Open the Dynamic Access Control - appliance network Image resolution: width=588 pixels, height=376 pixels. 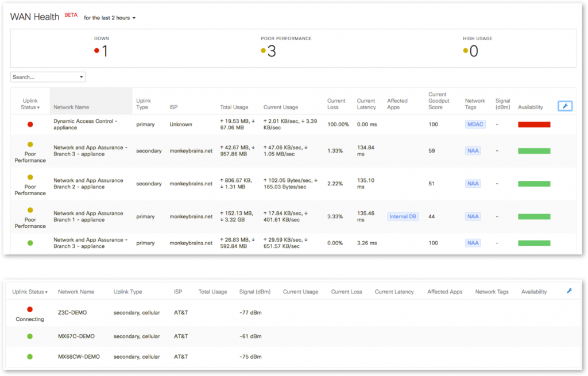86,124
